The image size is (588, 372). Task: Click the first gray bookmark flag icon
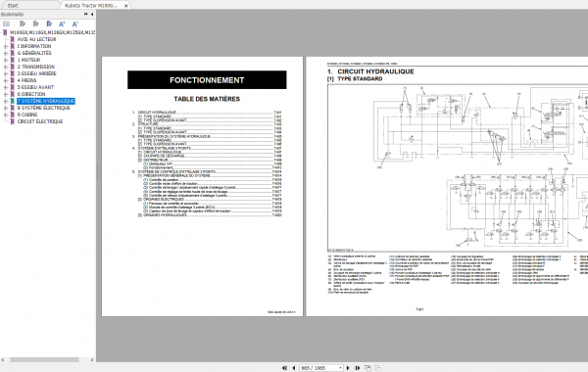click(x=23, y=23)
